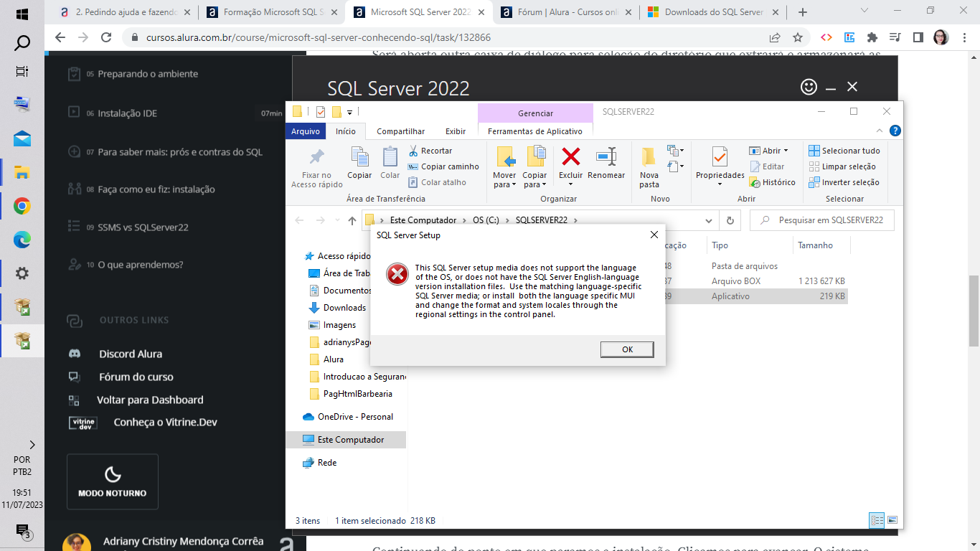Click OK in the SQL Server Setup dialog
The height and width of the screenshot is (551, 980).
(x=627, y=349)
